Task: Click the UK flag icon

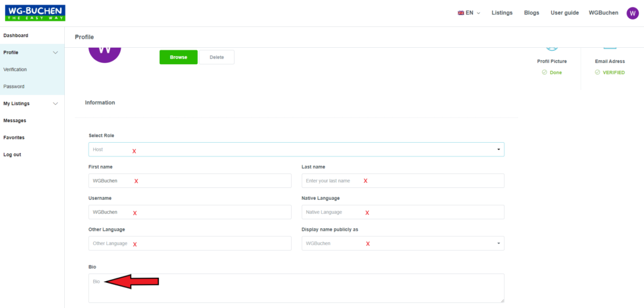Action: click(461, 13)
